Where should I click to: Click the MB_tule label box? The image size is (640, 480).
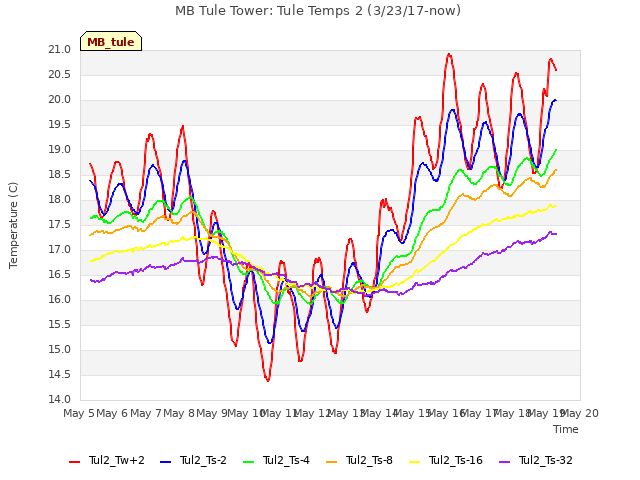111,41
